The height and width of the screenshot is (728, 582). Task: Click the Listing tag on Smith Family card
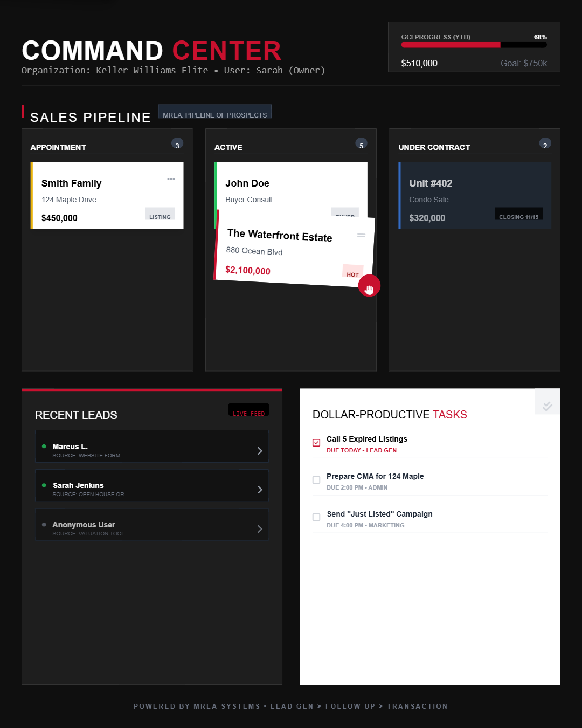click(x=160, y=215)
